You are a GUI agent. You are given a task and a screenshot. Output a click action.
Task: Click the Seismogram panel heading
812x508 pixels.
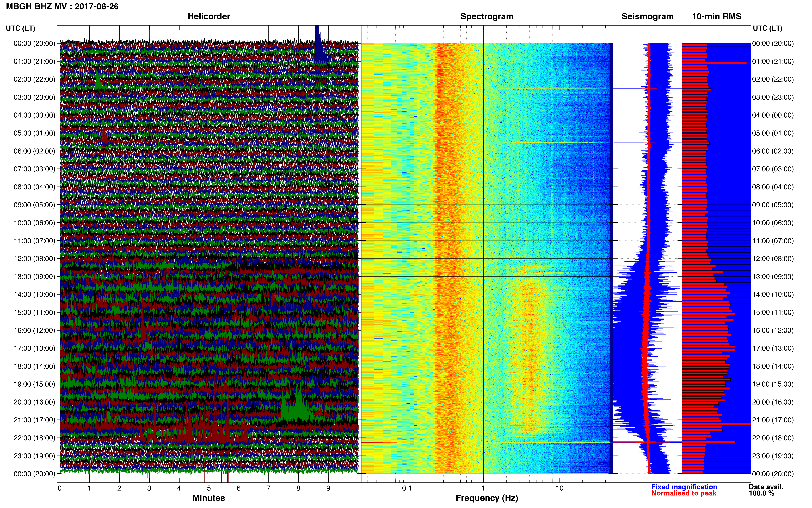(x=648, y=16)
